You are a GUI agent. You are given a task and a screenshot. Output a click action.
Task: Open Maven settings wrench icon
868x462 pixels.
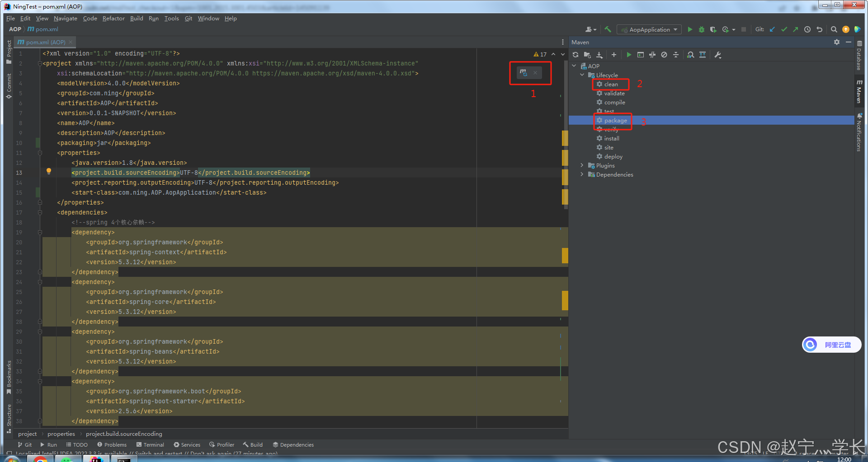[717, 55]
